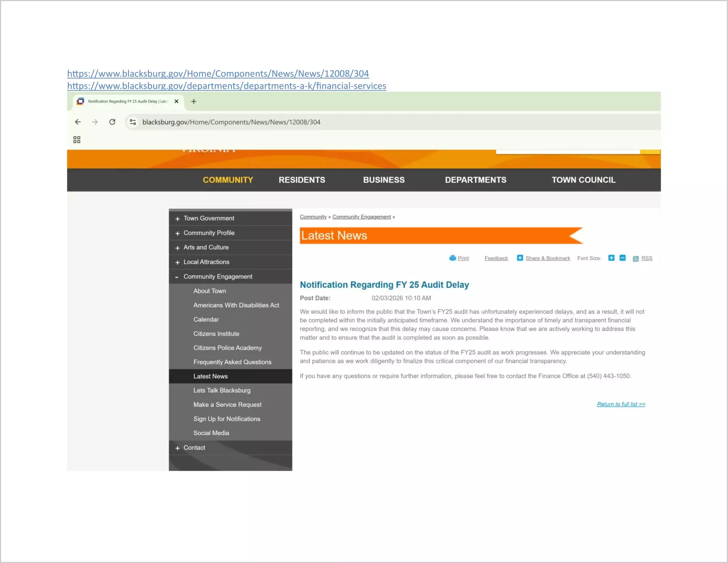Open the site information icon in address bar
Screen dimensions: 728x563
133,122
